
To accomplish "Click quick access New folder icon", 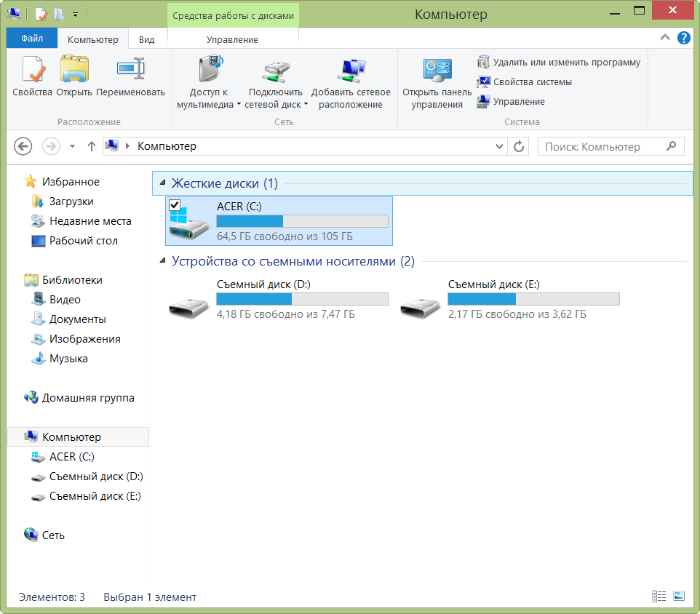I will click(x=58, y=15).
